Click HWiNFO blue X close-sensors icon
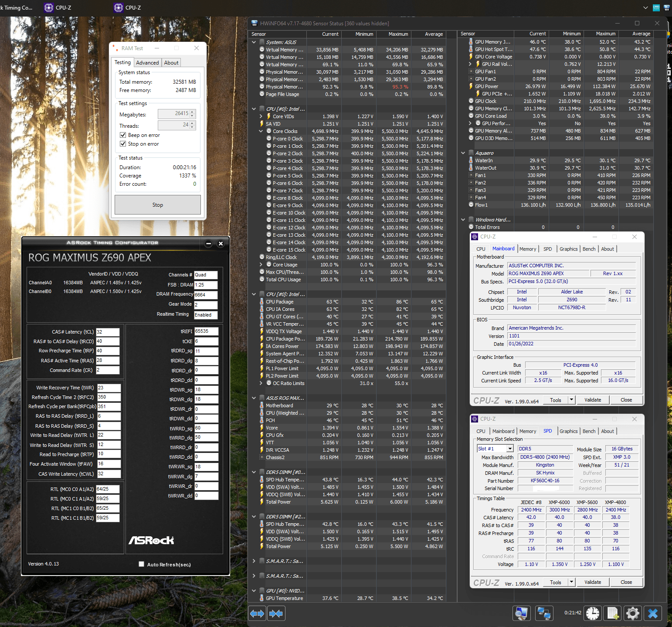This screenshot has width=672, height=627. tap(653, 613)
